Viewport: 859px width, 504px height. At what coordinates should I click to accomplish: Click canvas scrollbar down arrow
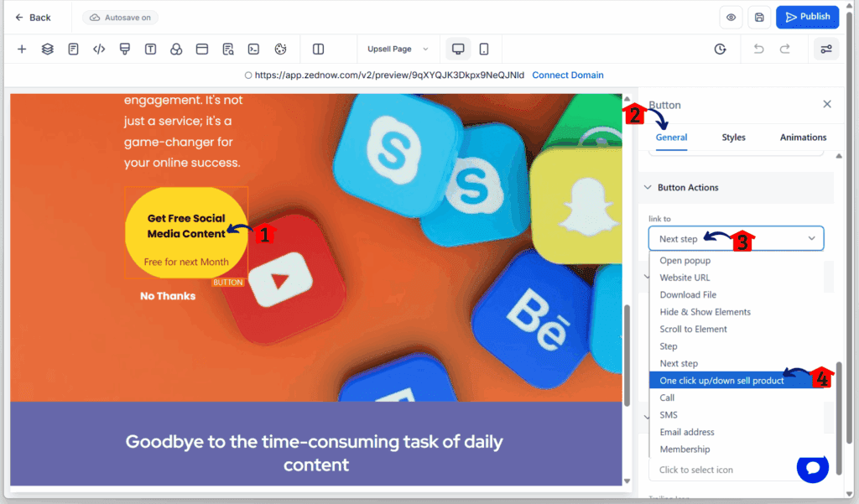click(627, 481)
